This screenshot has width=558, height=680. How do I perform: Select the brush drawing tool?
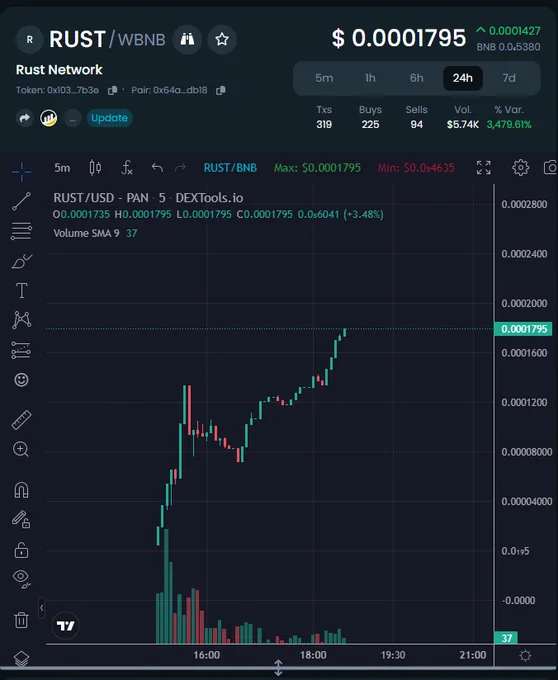[x=21, y=261]
